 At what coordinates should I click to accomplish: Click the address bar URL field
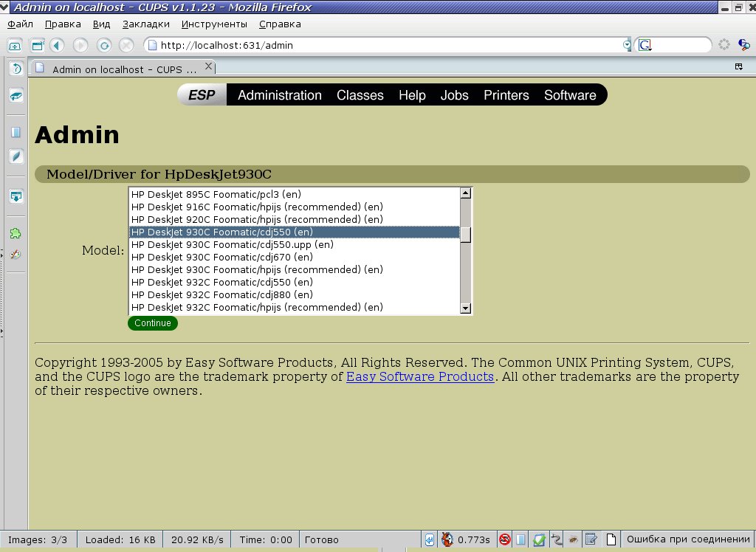[x=384, y=45]
